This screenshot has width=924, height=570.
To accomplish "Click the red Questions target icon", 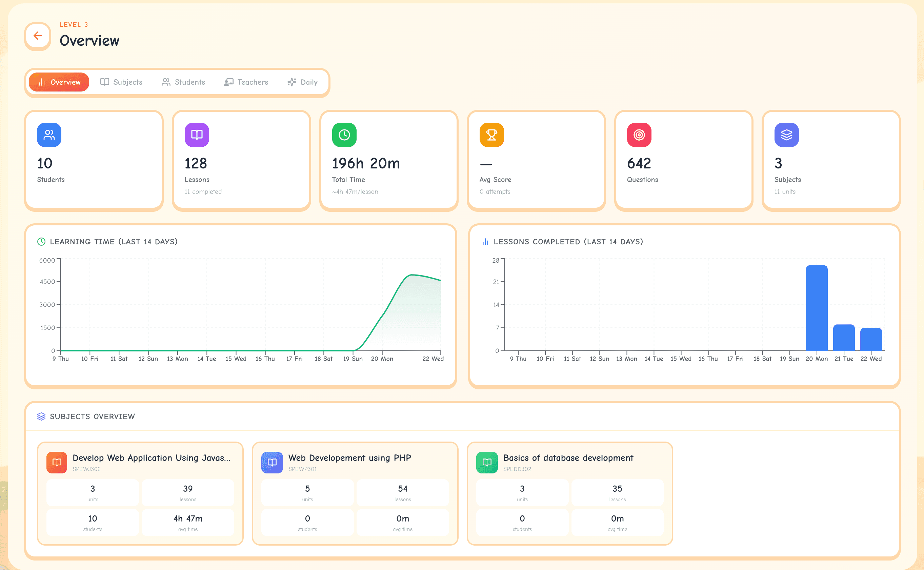I will [x=639, y=135].
